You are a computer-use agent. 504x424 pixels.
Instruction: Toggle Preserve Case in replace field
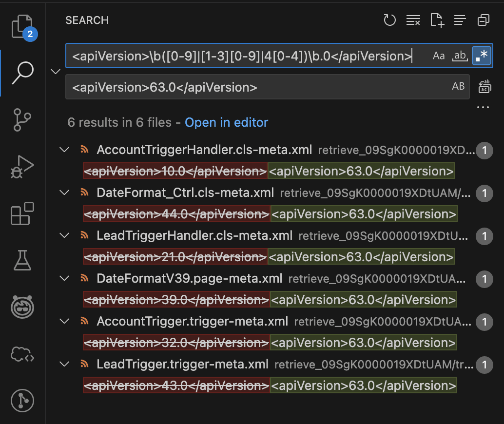458,87
